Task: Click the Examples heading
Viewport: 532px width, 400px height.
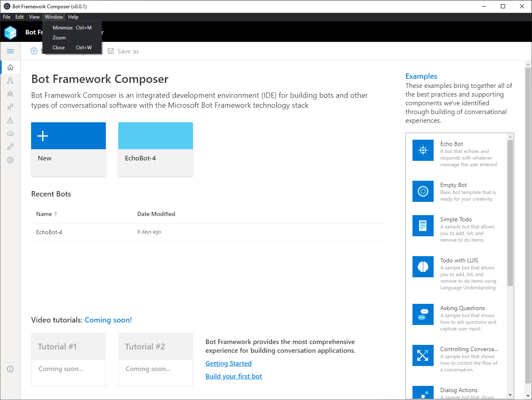Action: coord(421,76)
